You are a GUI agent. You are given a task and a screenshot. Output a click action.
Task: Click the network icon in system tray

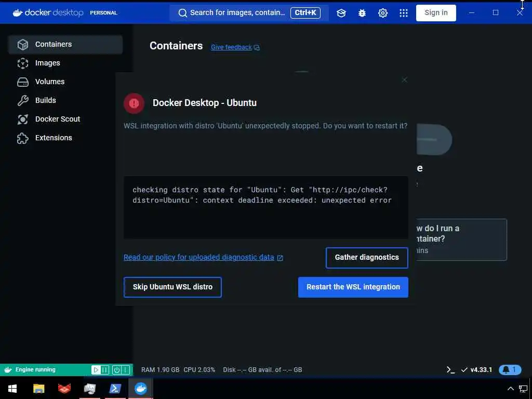[523, 389]
